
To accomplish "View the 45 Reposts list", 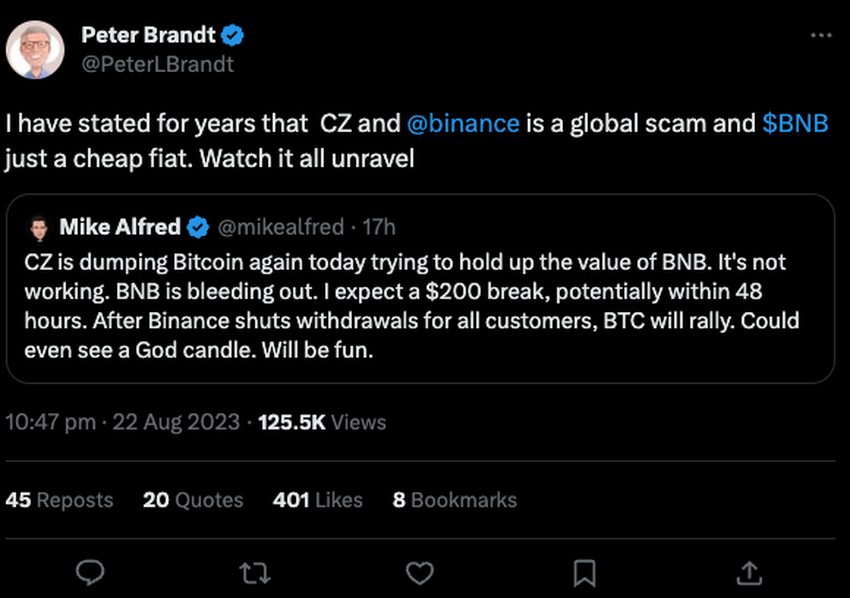I will pyautogui.click(x=60, y=500).
